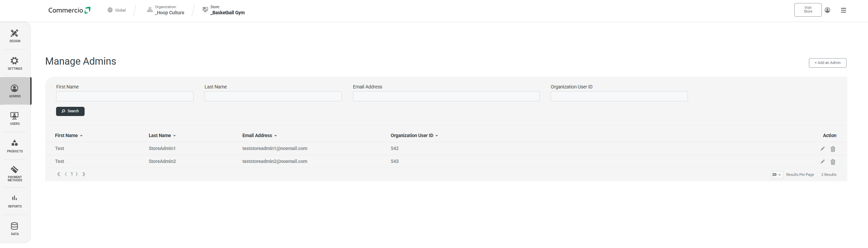Open Reports in sidebar
Image resolution: width=868 pixels, height=248 pixels.
(x=15, y=201)
